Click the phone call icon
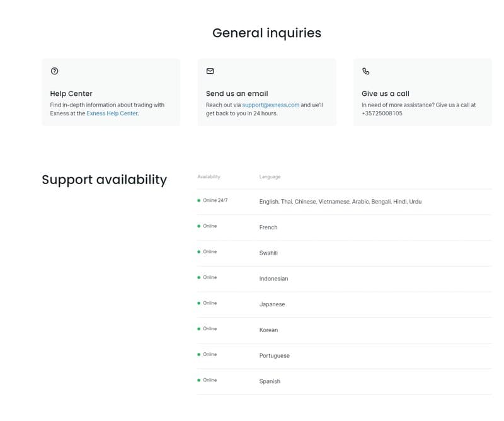 point(366,72)
